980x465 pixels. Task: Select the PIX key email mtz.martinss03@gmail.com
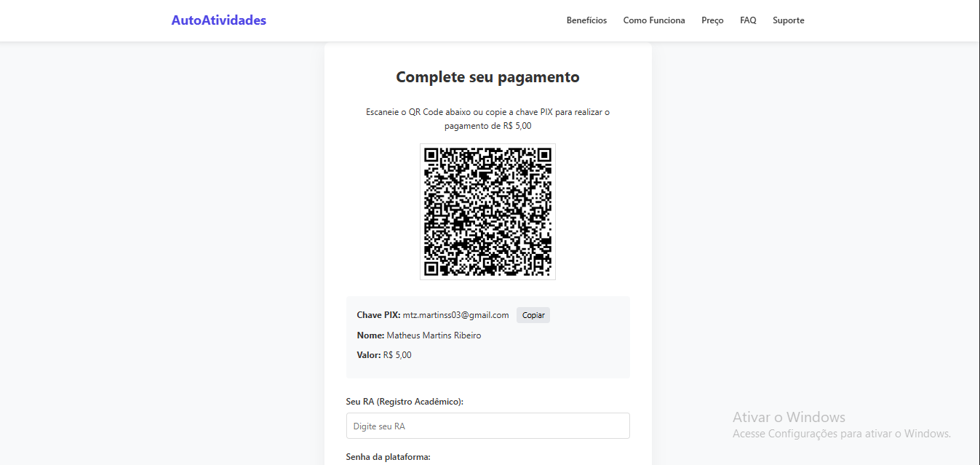click(455, 315)
